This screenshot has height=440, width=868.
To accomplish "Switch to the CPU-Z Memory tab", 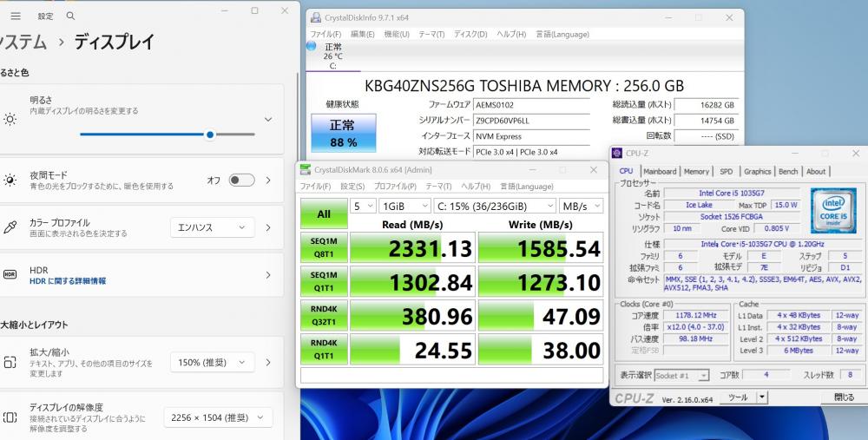I will (x=696, y=172).
